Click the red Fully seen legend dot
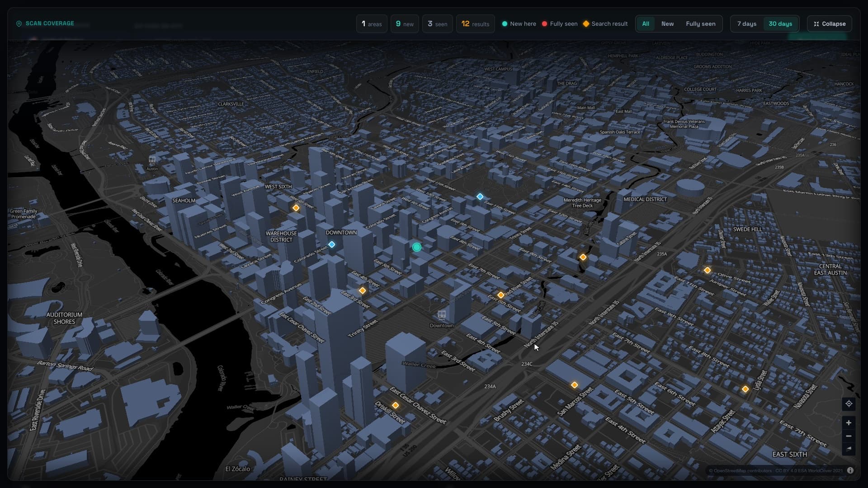868x488 pixels. tap(544, 24)
